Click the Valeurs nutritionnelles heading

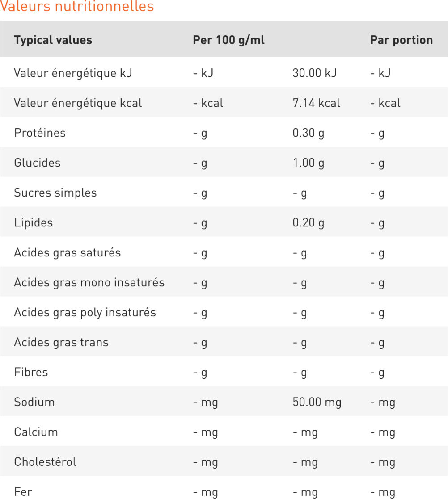click(77, 7)
